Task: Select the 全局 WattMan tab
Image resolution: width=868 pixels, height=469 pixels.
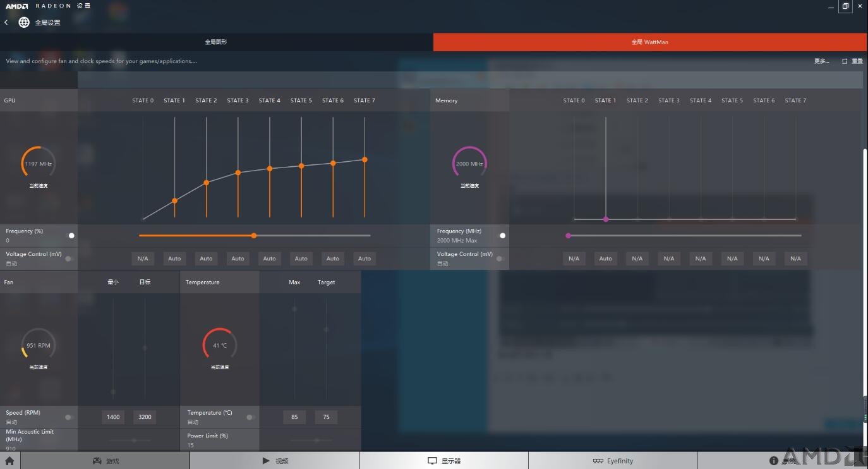Action: click(650, 42)
